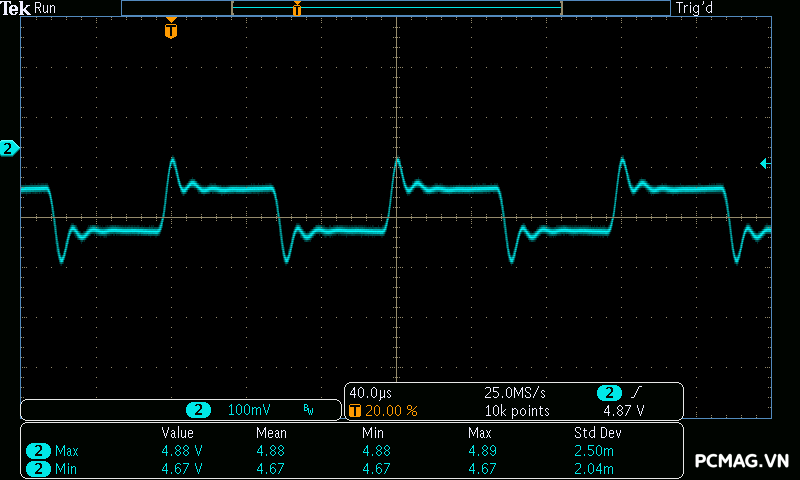Click the trigger source channel 2 badge
Viewport: 800px width, 480px height.
609,393
